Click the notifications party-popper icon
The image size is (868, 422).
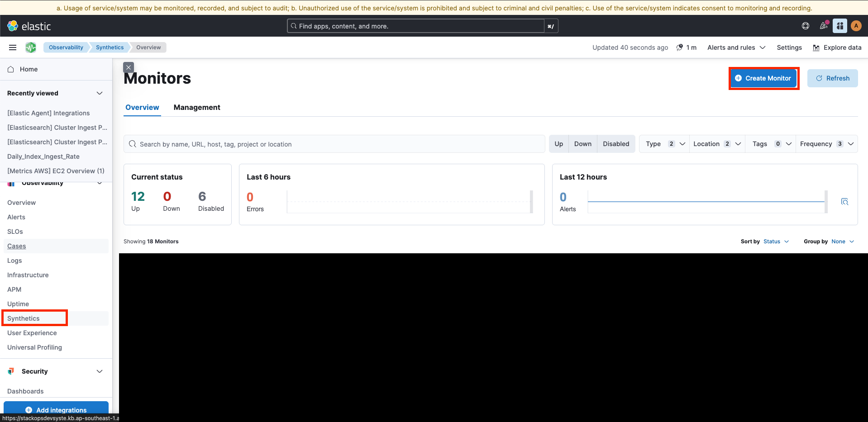tap(823, 26)
